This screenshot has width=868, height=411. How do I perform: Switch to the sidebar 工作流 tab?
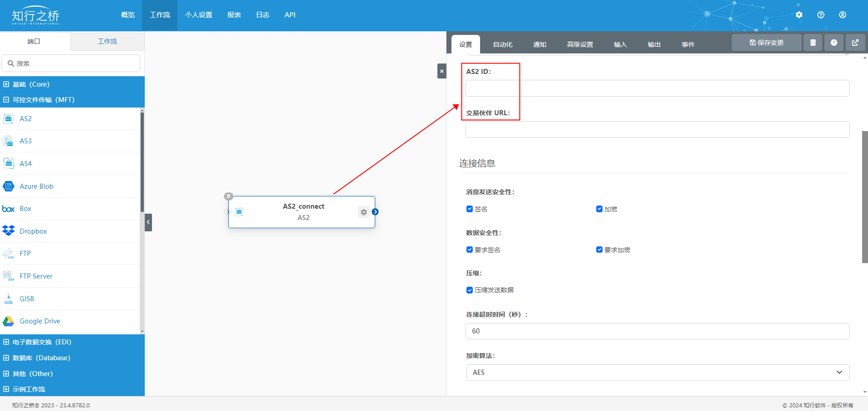click(x=108, y=41)
